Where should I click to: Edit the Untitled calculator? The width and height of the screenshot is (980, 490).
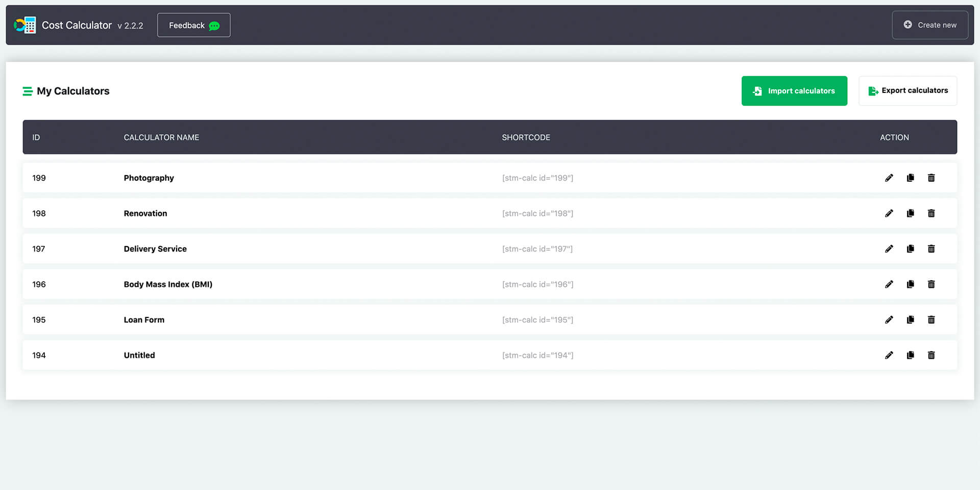(x=889, y=355)
